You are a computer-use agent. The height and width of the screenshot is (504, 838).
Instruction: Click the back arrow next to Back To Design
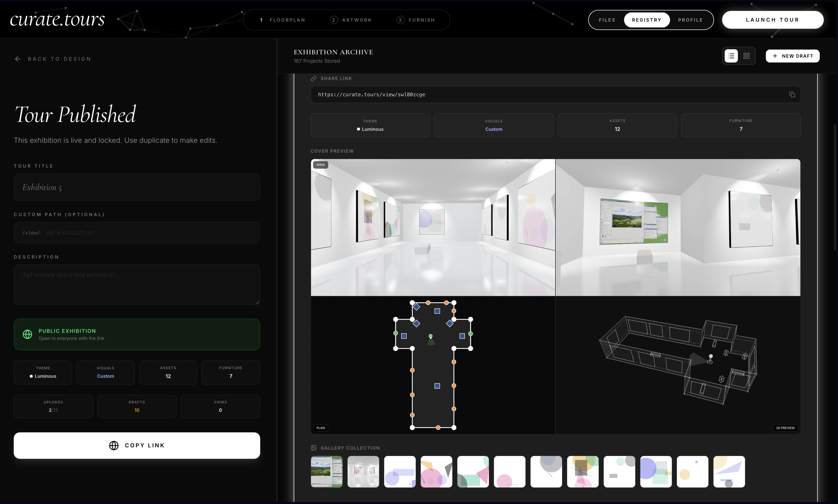[x=18, y=59]
